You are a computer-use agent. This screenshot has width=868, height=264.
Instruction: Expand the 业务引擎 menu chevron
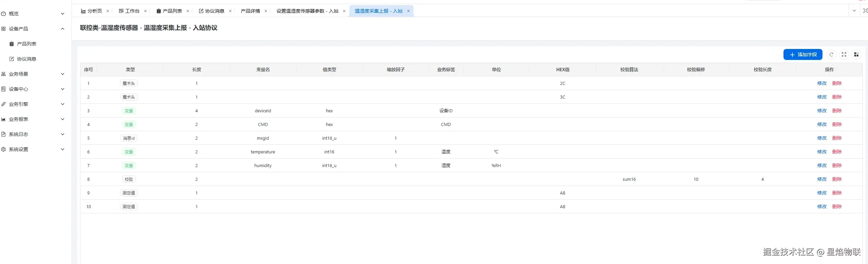[x=63, y=104]
